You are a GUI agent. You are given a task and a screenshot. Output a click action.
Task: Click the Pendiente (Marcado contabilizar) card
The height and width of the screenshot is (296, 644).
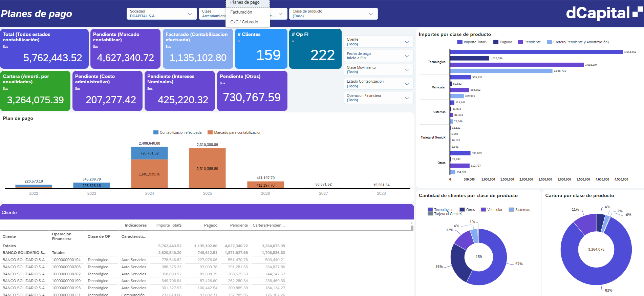click(x=125, y=49)
